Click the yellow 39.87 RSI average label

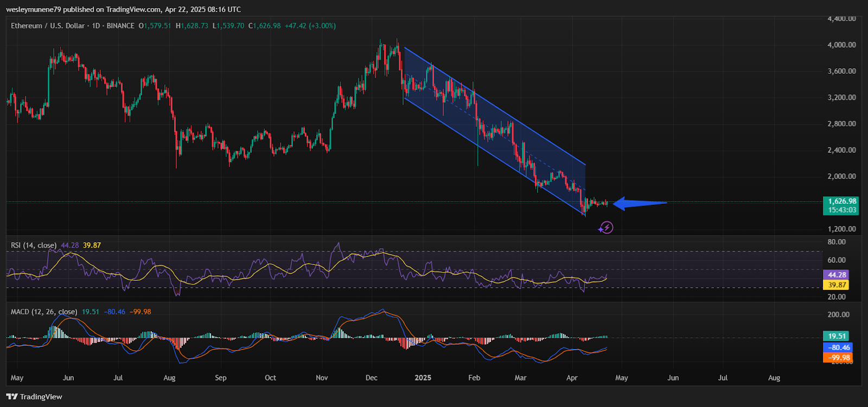836,285
